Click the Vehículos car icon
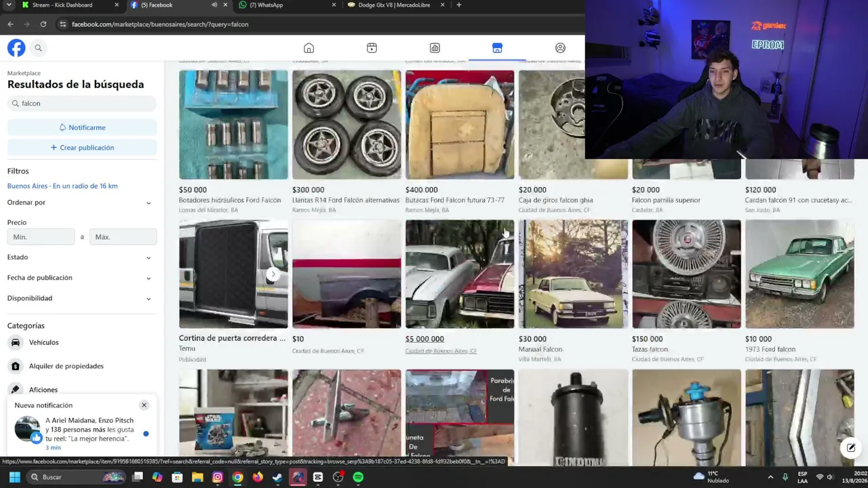The width and height of the screenshot is (868, 488). pyautogui.click(x=16, y=342)
